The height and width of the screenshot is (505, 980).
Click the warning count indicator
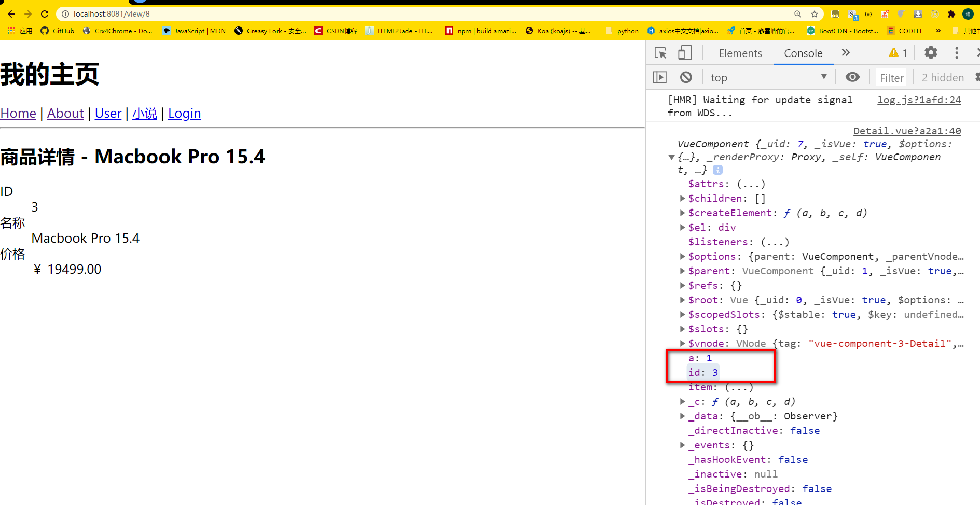pos(898,53)
